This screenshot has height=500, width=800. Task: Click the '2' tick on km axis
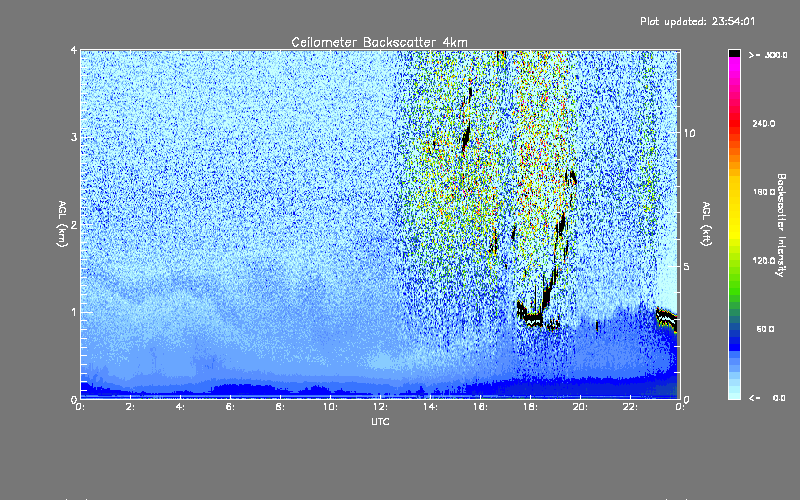(x=74, y=224)
